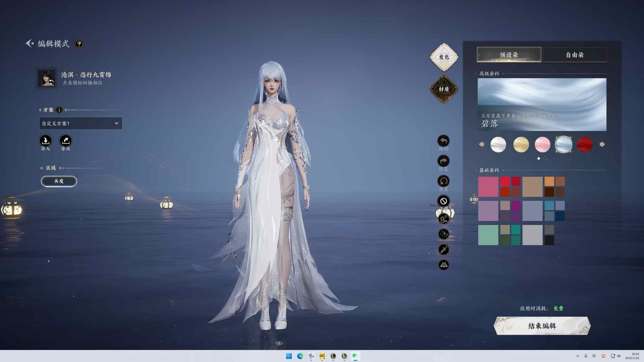Click the 结束编辑 button
The height and width of the screenshot is (362, 644).
coord(542,326)
